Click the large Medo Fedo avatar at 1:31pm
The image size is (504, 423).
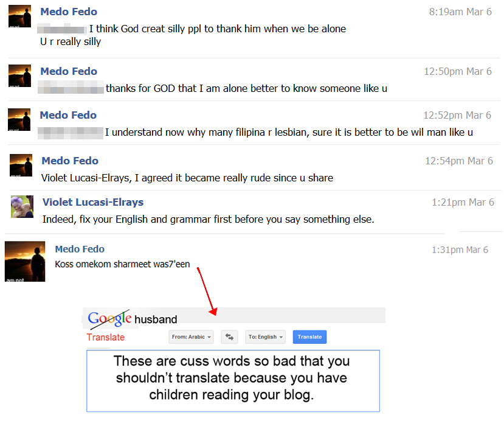tap(25, 261)
